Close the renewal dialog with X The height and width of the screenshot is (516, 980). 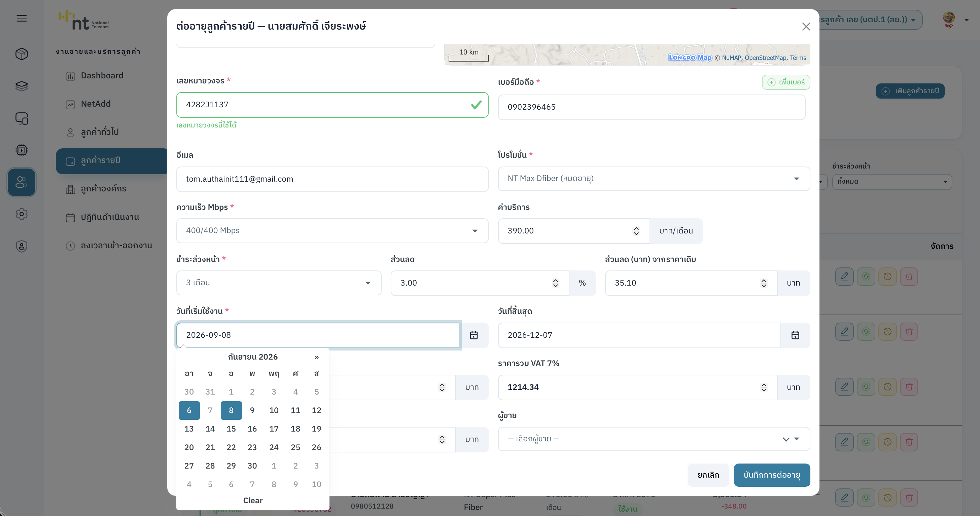(806, 27)
